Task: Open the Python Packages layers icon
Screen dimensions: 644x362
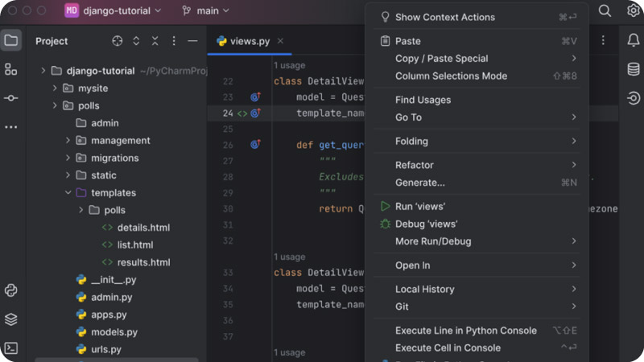Action: click(x=11, y=319)
